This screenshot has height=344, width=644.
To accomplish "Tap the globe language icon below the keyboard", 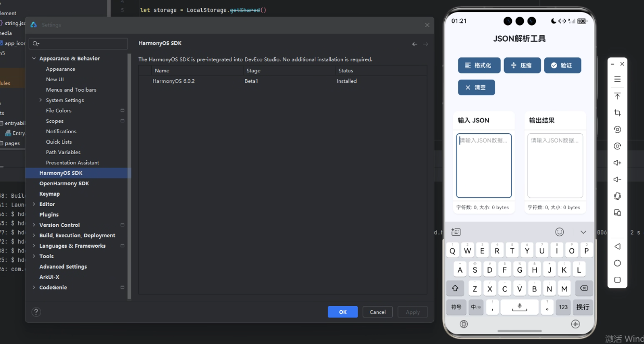I will coord(463,324).
